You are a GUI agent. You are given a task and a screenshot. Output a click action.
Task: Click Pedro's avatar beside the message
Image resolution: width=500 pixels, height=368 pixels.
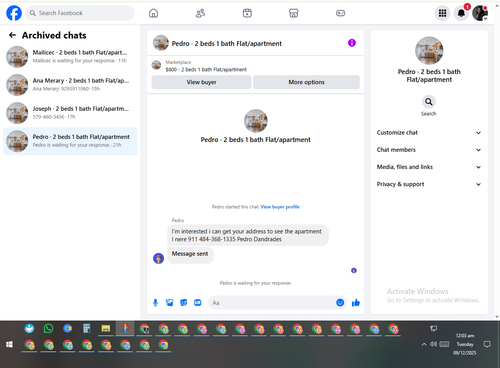click(158, 258)
